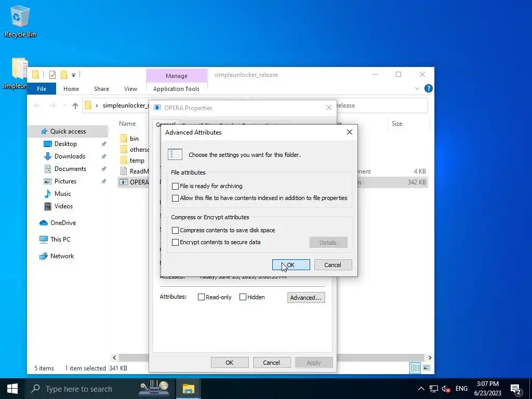Select OneDrive in navigation pane
Viewport: 532px width, 399px height.
pos(63,223)
